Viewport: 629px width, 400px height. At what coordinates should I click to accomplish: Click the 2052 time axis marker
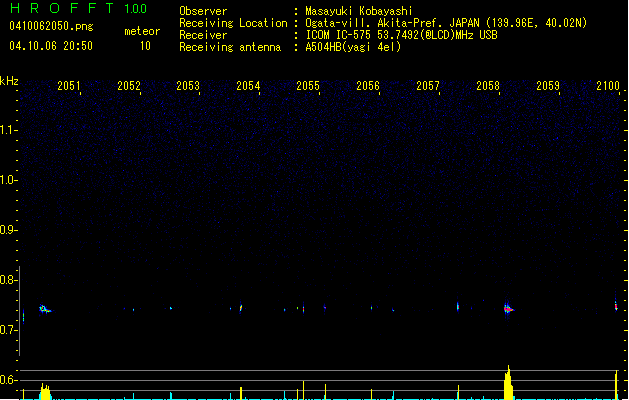[x=129, y=86]
